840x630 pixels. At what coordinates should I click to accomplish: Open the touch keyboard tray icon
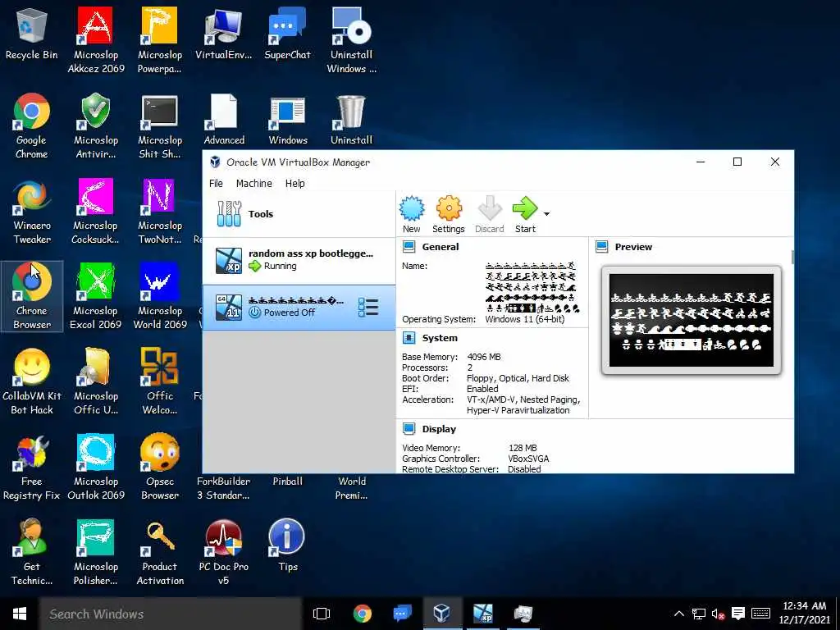(760, 614)
